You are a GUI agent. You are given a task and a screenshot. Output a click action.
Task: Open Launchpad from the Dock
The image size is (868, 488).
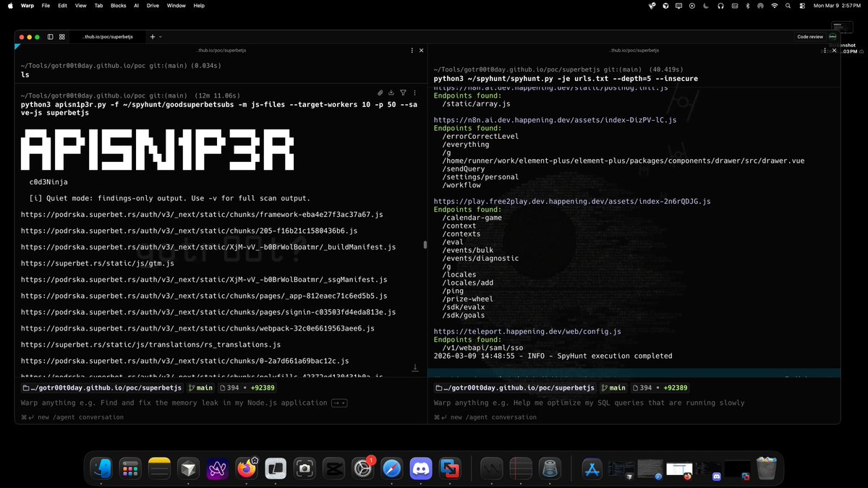(x=130, y=468)
